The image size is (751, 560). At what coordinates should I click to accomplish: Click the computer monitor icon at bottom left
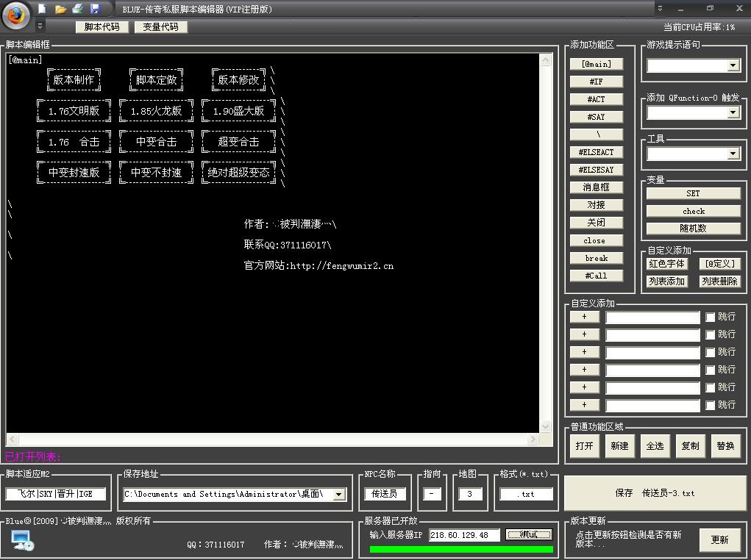[21, 541]
